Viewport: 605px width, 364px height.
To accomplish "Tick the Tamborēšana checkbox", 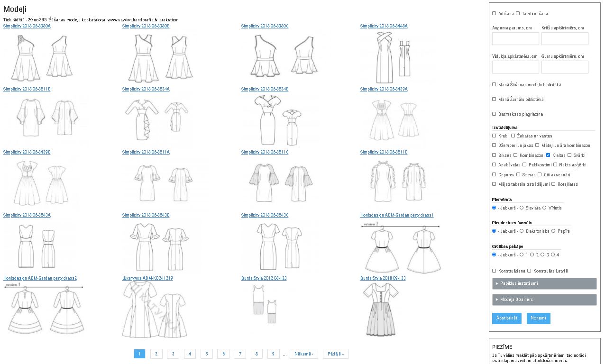I will tap(518, 14).
